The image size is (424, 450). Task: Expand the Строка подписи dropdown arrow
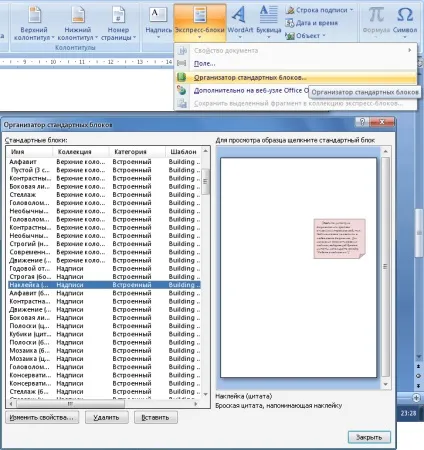coord(351,10)
